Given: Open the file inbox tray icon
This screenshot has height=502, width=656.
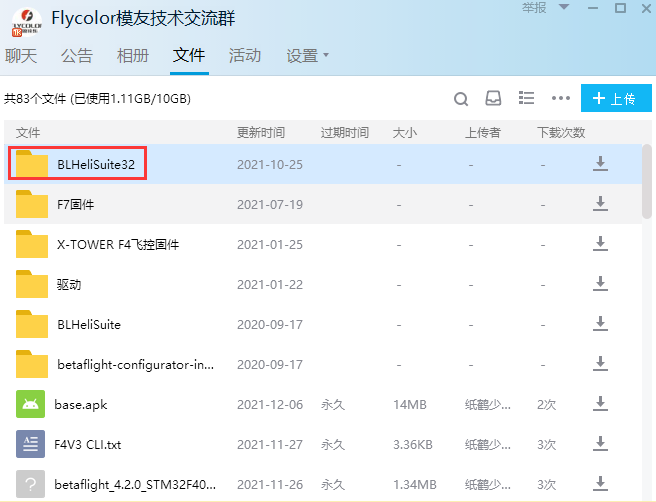Looking at the screenshot, I should coord(493,98).
